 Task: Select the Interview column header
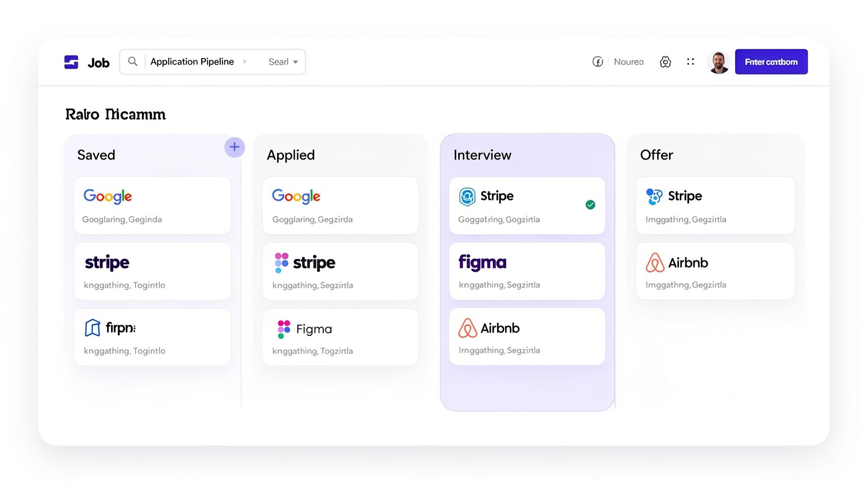(x=482, y=155)
